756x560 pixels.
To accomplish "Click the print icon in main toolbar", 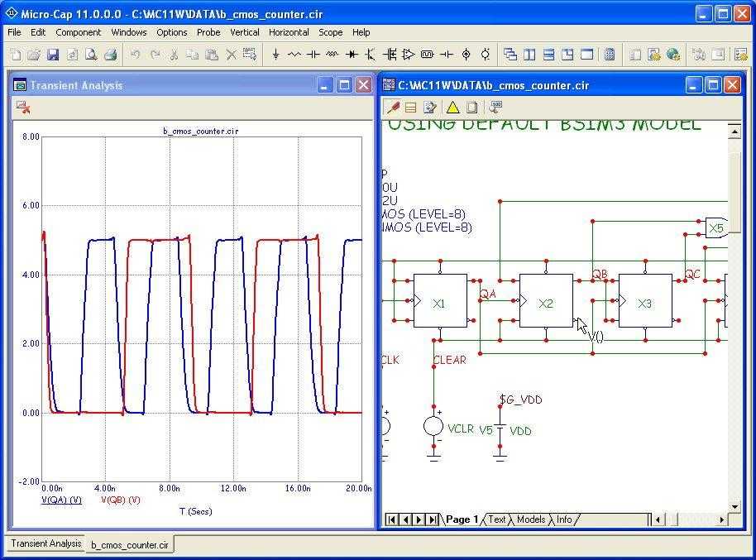I will click(x=110, y=55).
